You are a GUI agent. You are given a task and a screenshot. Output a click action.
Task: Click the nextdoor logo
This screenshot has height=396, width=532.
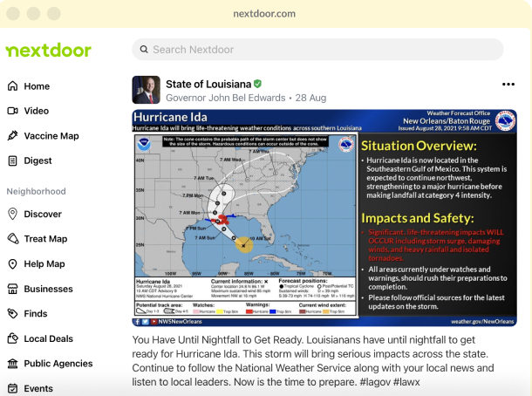(x=49, y=51)
